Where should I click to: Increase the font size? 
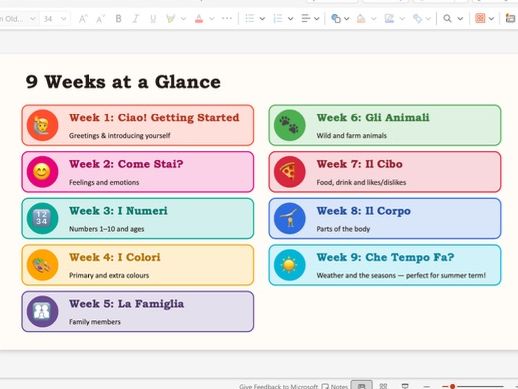click(83, 19)
